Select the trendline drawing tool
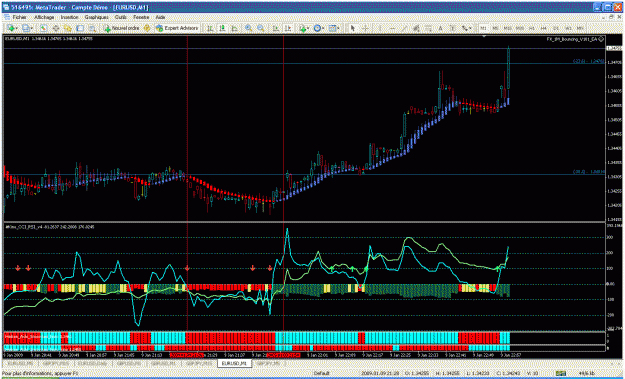This screenshot has width=625, height=379. pyautogui.click(x=404, y=28)
